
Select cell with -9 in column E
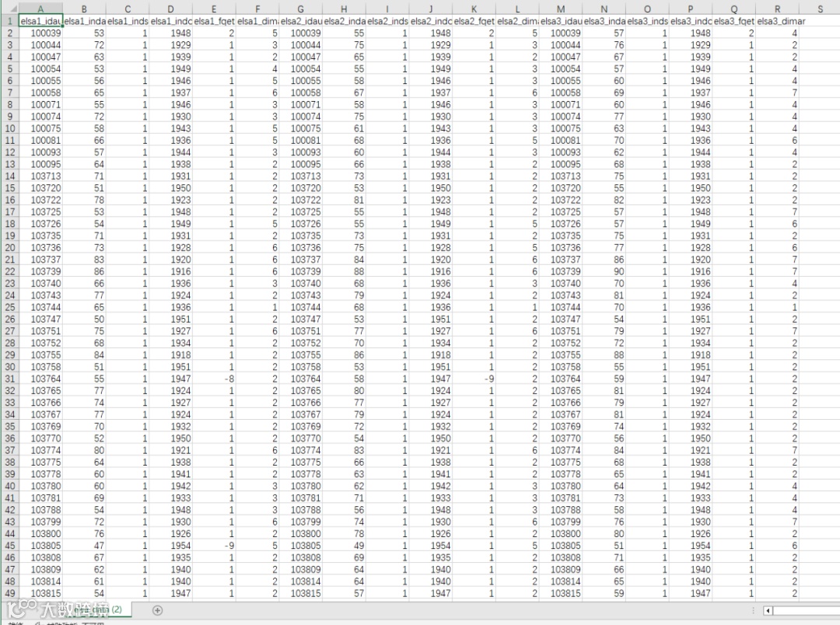tap(215, 545)
